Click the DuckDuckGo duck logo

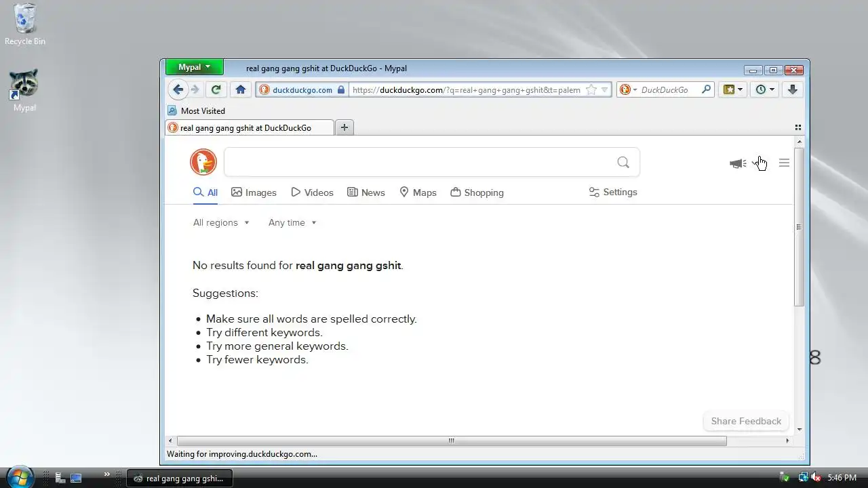203,162
